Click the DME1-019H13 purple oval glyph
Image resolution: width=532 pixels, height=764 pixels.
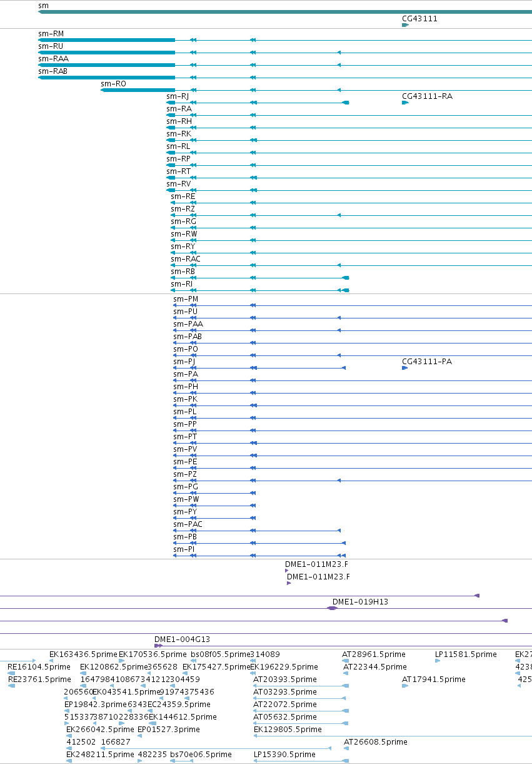point(333,608)
